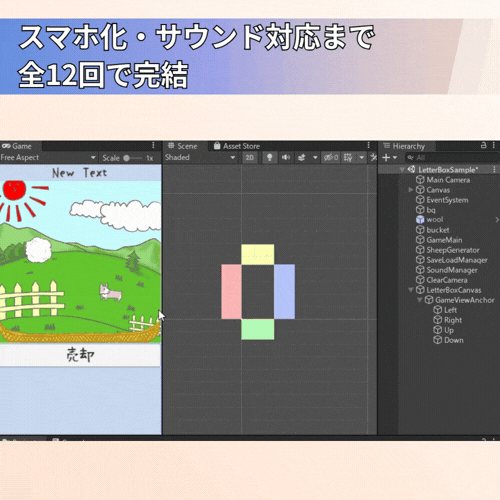Select SaveLoadManager in the Hierarchy
This screenshot has height=500, width=500.
(x=457, y=260)
